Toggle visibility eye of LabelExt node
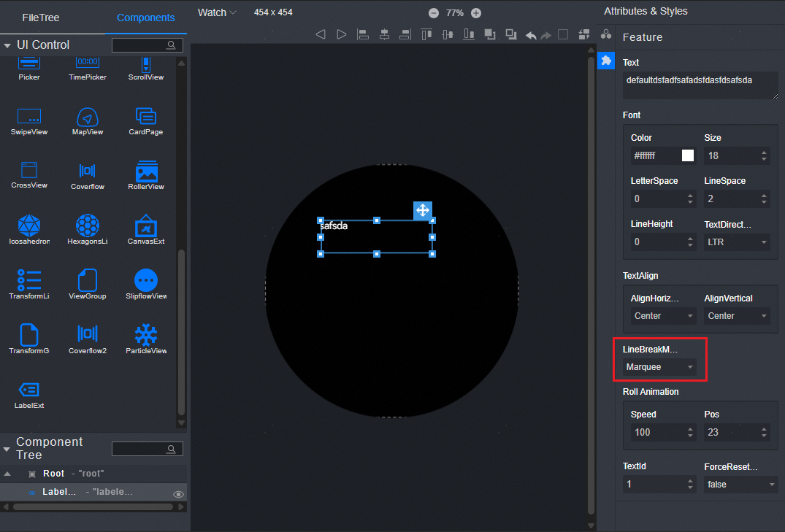Viewport: 785px width, 532px height. pos(177,494)
